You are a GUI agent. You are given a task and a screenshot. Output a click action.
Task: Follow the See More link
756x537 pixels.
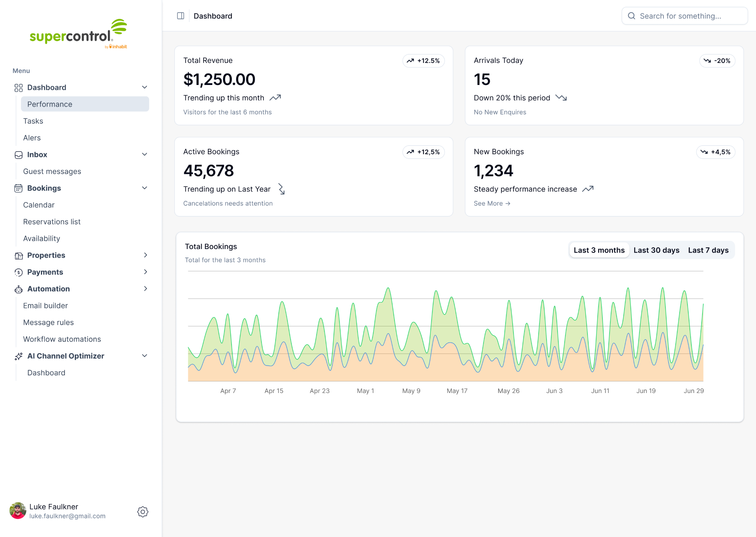tap(492, 203)
